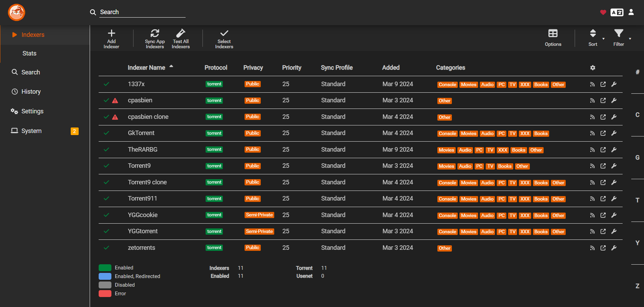This screenshot has height=307, width=644.
Task: Open the Stats submenu item
Action: pyautogui.click(x=29, y=53)
